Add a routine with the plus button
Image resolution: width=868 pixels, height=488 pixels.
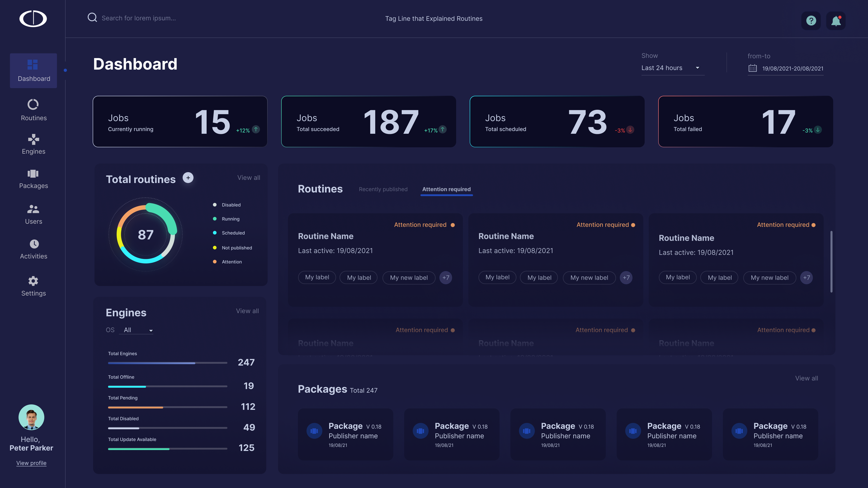pos(188,178)
